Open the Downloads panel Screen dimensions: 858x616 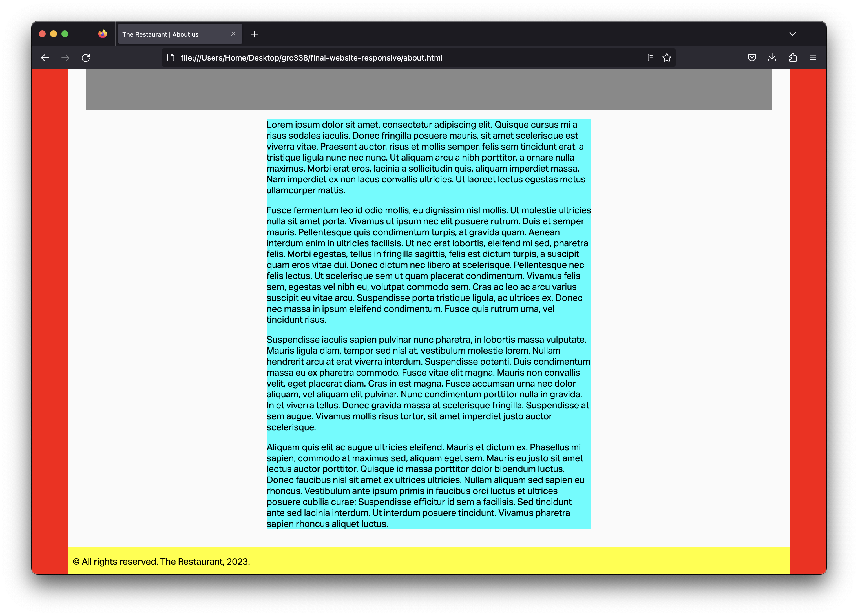[772, 57]
